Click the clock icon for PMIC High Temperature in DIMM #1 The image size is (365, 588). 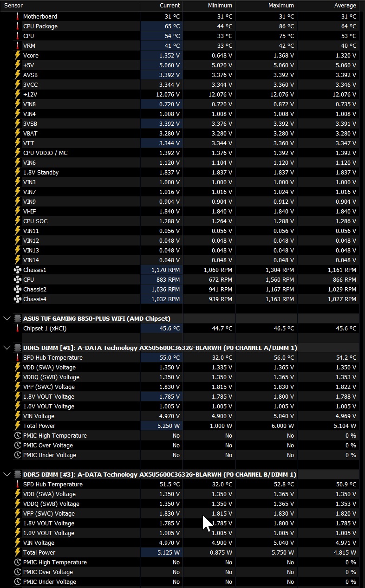[18, 436]
